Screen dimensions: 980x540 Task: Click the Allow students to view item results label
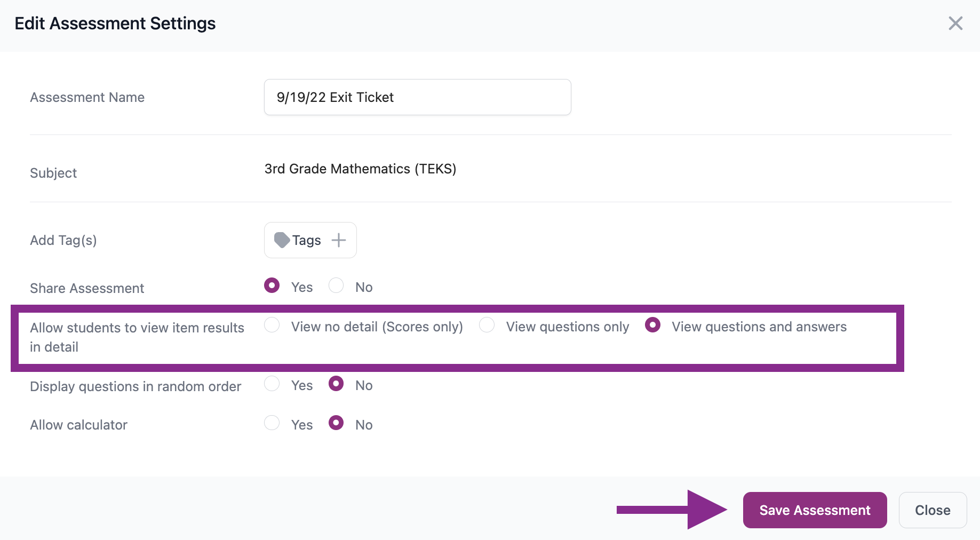[x=137, y=337]
